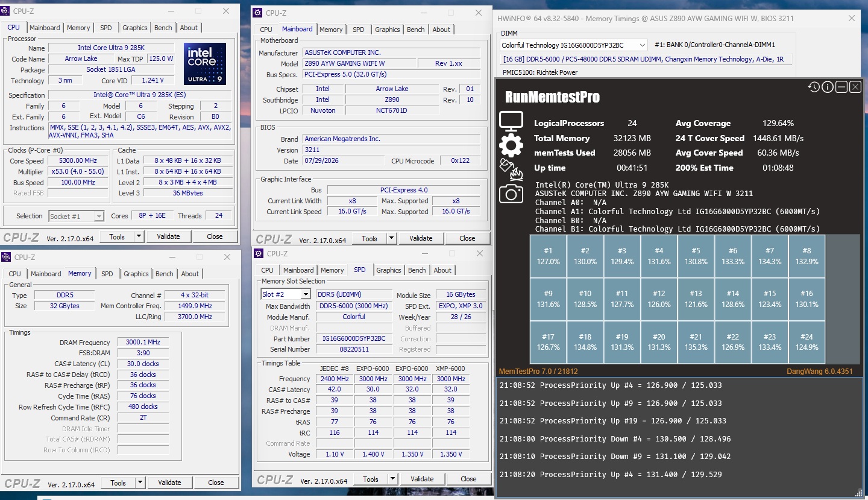Image resolution: width=868 pixels, height=500 pixels.
Task: Click Validate button in Memory window
Action: click(170, 483)
